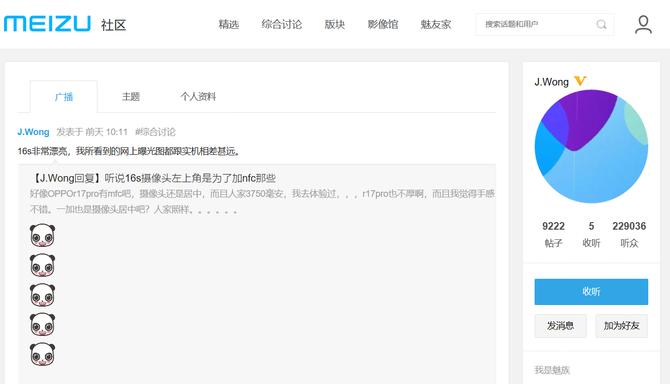Image resolution: width=670 pixels, height=384 pixels.
Task: Open the 魅友家 navigation item
Action: pos(435,24)
